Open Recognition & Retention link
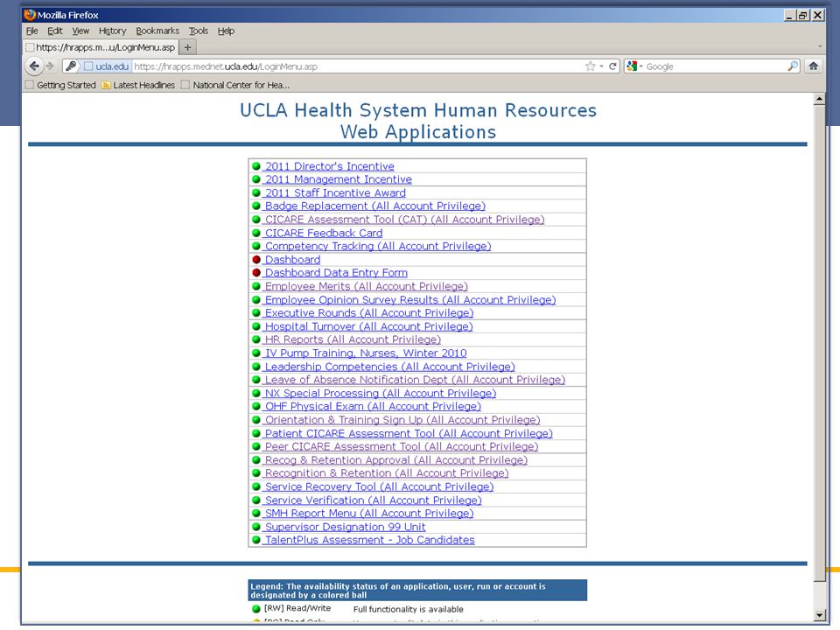Image resolution: width=840 pixels, height=630 pixels. tap(387, 473)
